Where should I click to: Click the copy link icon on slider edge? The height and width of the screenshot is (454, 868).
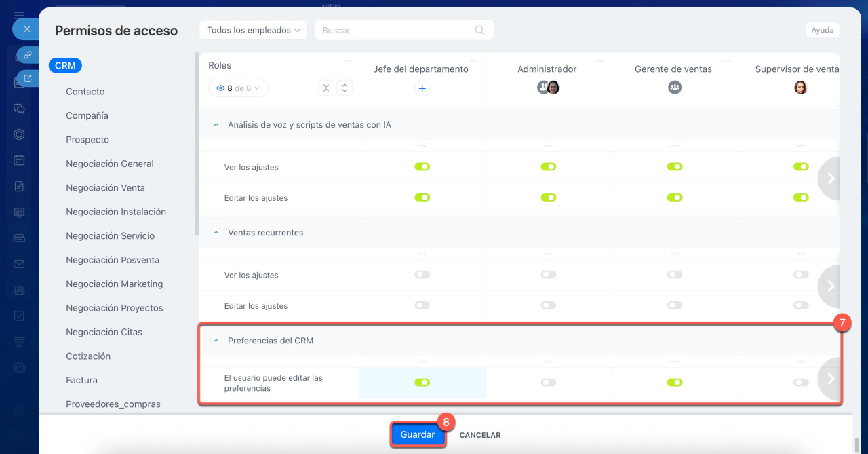coord(27,55)
